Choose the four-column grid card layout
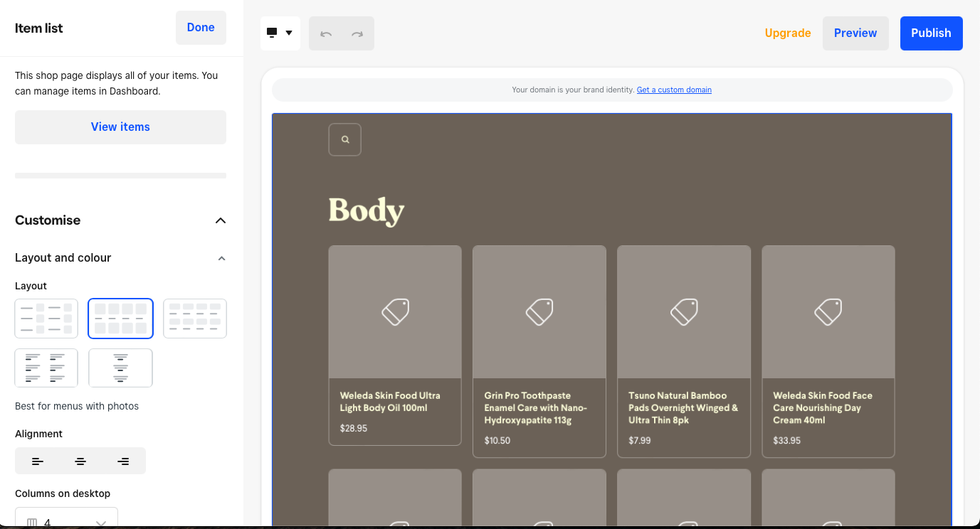The width and height of the screenshot is (980, 529). [x=120, y=319]
